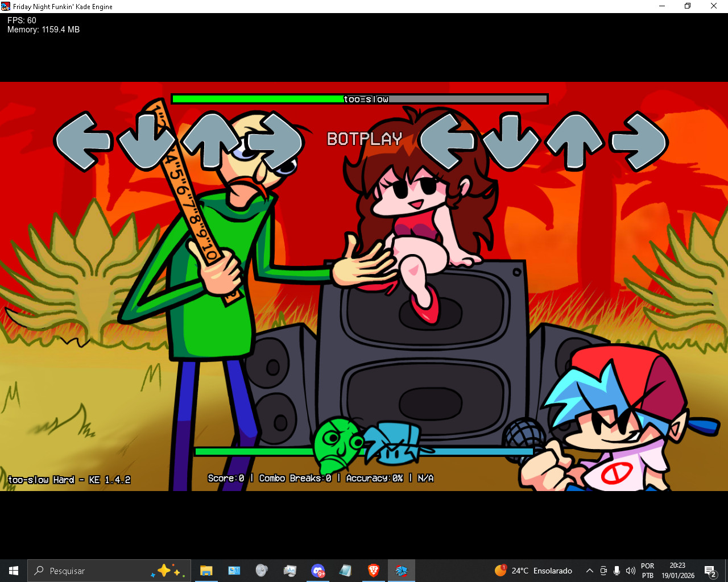Click the too-slow Hard - KE 1.4.2 label
Screen dimensions: 728x582
point(69,480)
